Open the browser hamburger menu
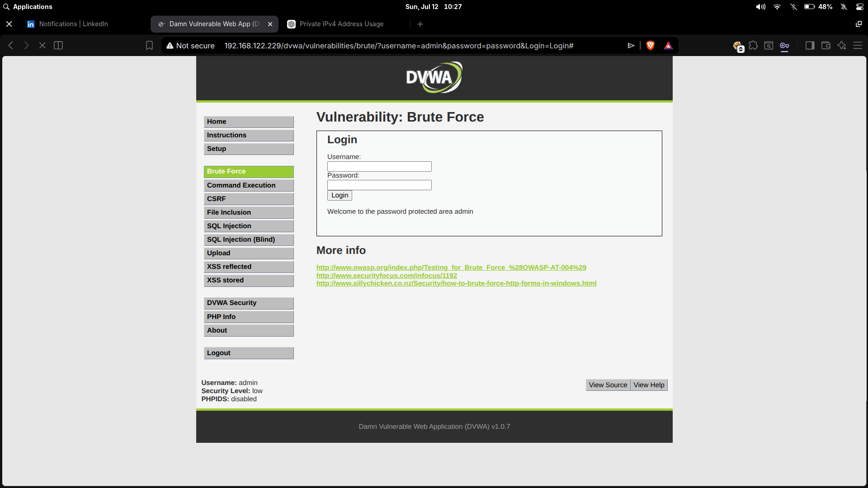This screenshot has height=488, width=868. (x=858, y=45)
